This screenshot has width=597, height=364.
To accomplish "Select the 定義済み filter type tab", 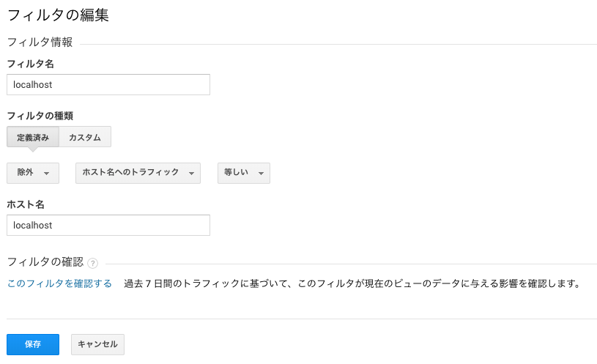I will coord(33,137).
